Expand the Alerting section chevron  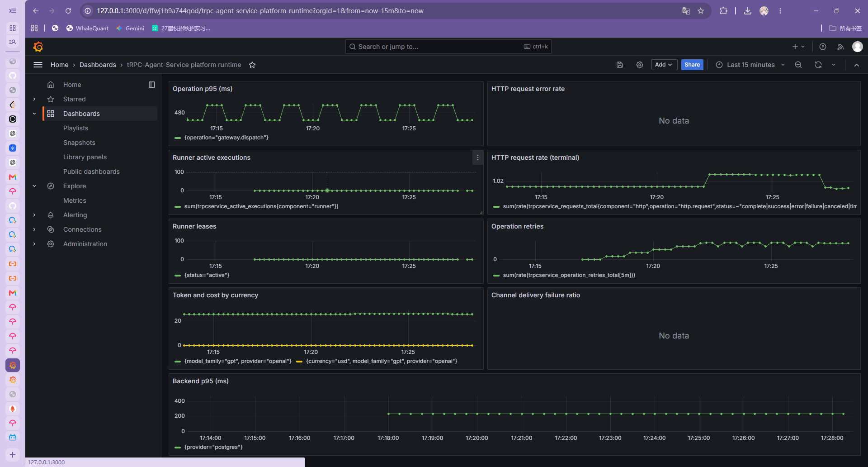coord(34,215)
